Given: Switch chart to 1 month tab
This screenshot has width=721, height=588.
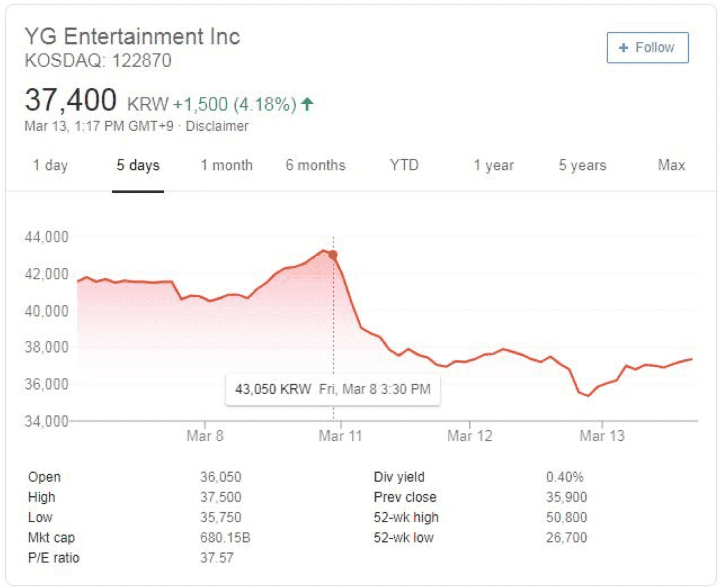Looking at the screenshot, I should (227, 165).
